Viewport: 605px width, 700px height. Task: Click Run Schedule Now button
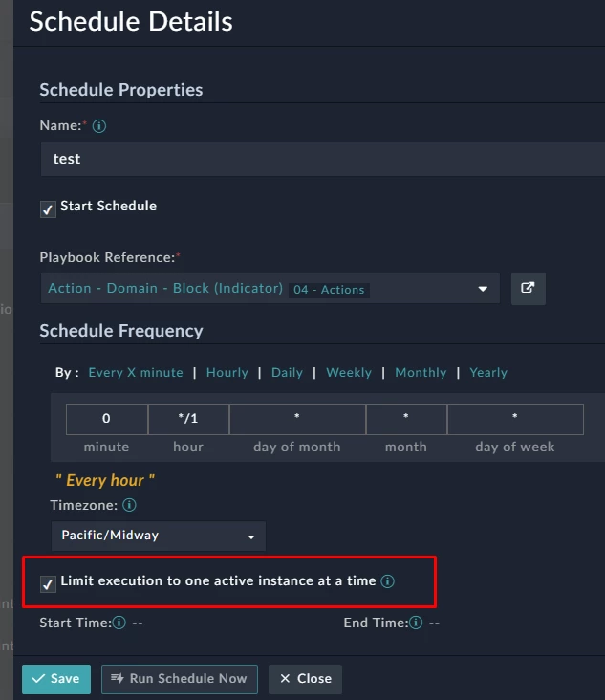180,679
